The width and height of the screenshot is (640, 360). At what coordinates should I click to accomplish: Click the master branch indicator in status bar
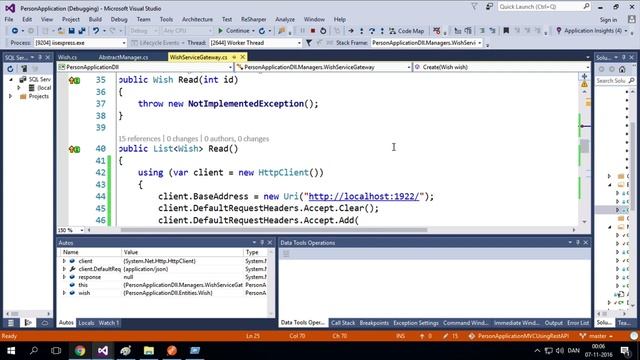point(596,336)
